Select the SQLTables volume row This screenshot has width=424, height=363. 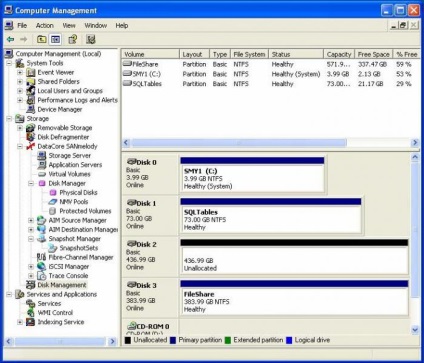(270, 84)
